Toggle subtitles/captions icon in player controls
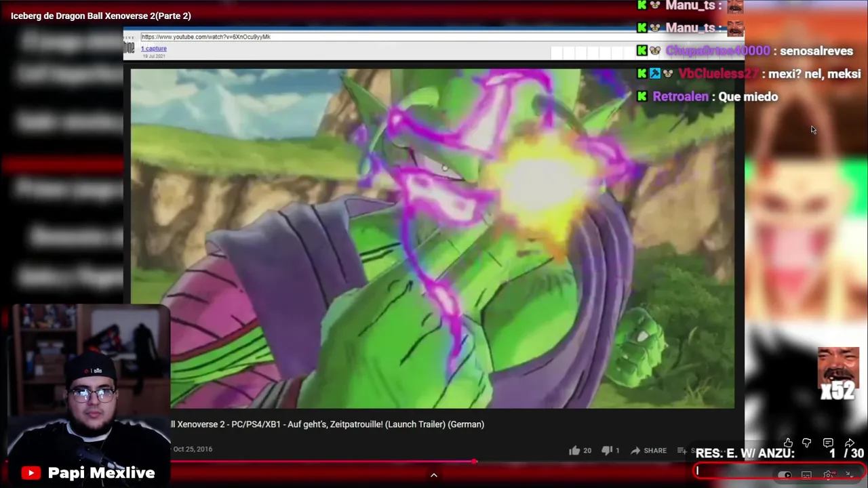Screen dimensions: 868x488 pos(806,475)
